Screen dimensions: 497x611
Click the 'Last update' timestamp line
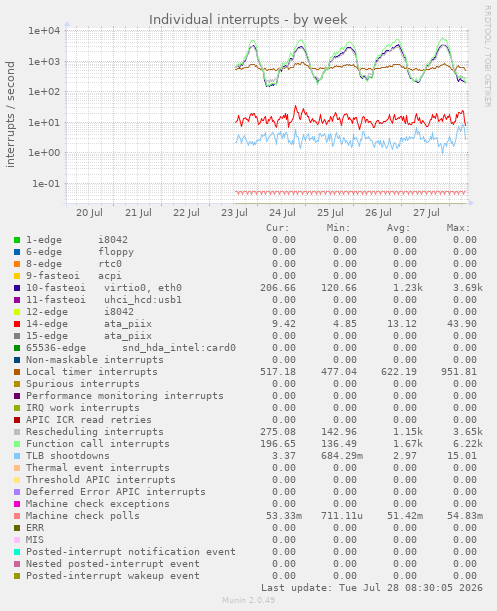(372, 588)
